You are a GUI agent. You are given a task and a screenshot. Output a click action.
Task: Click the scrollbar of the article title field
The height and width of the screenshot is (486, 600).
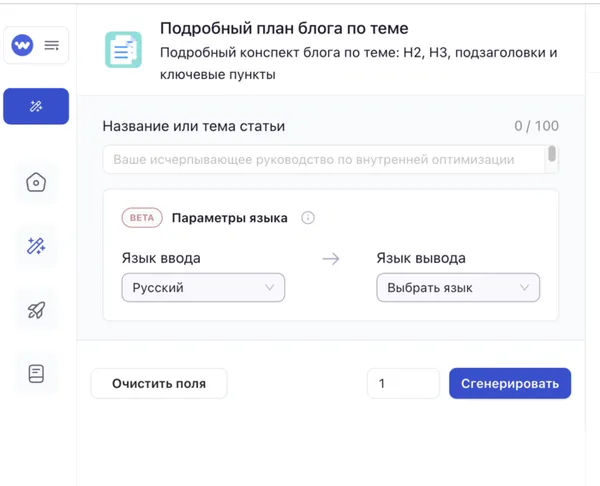pos(551,155)
